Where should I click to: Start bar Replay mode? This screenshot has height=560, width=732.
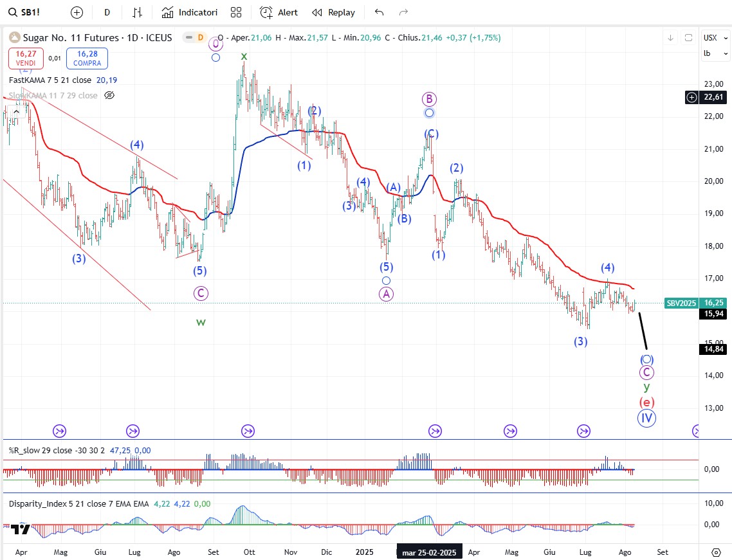(x=333, y=12)
